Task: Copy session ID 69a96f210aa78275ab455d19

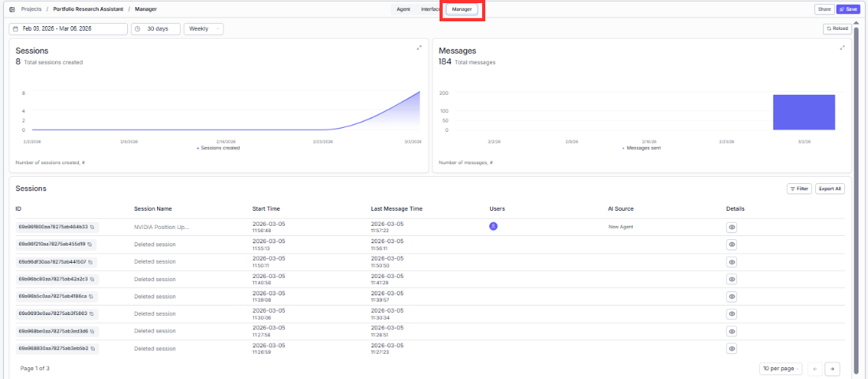Action: (90, 244)
